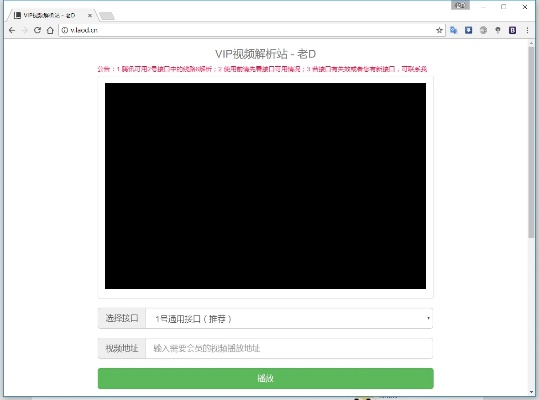Viewport: 539px width, 400px height.
Task: Open the purple B extension icon
Action: tap(512, 30)
